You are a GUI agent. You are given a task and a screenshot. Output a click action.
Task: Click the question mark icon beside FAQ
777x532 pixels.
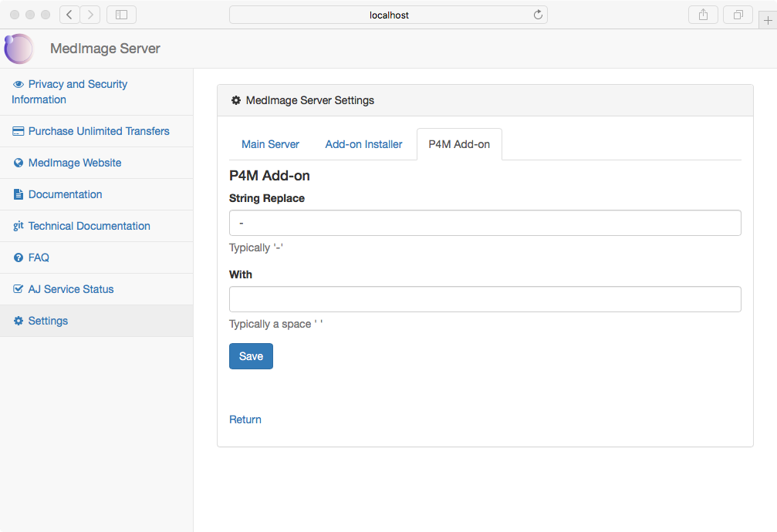coord(19,258)
